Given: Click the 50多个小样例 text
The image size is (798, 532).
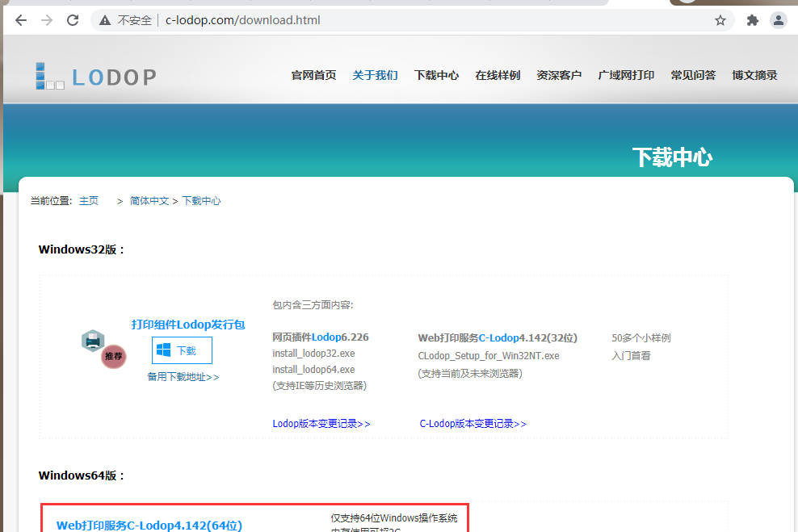Looking at the screenshot, I should pyautogui.click(x=641, y=338).
